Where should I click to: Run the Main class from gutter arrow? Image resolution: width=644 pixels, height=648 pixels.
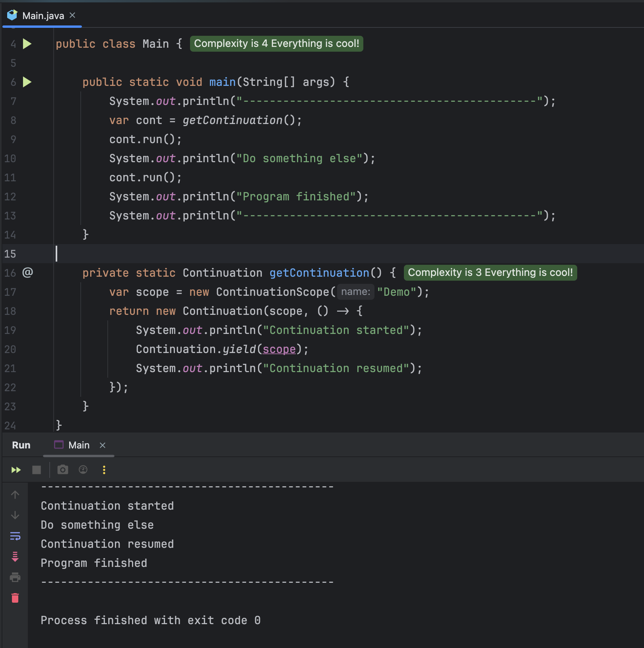coord(27,44)
